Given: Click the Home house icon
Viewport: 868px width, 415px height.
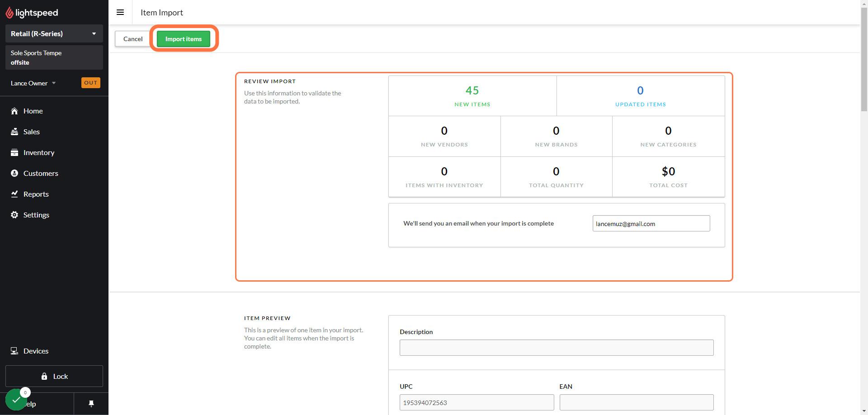Looking at the screenshot, I should pyautogui.click(x=14, y=111).
